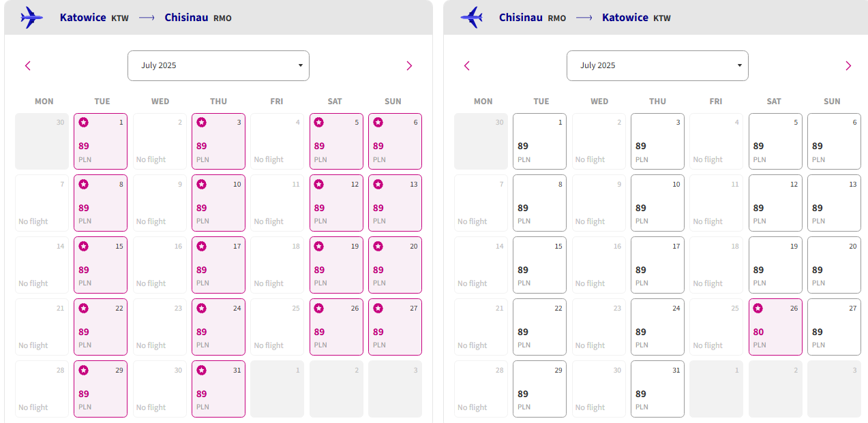
Task: Pick July 20 in Katowice–Chisinau calendar
Action: (395, 265)
